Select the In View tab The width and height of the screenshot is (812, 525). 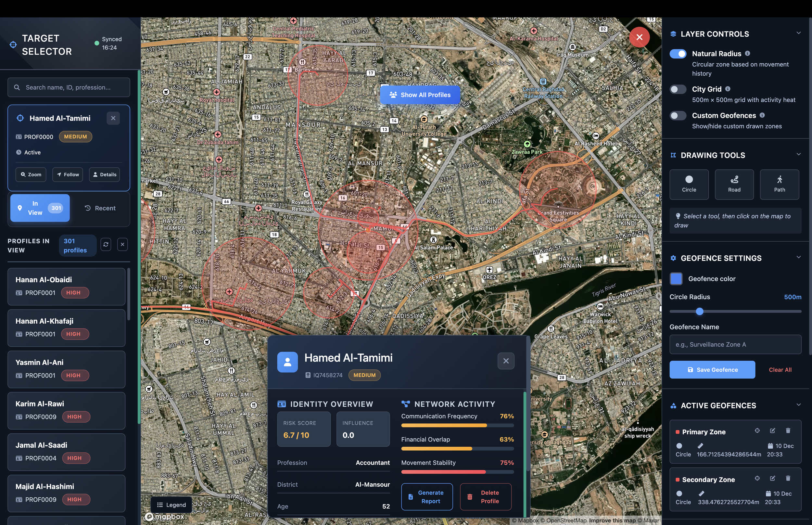click(40, 208)
